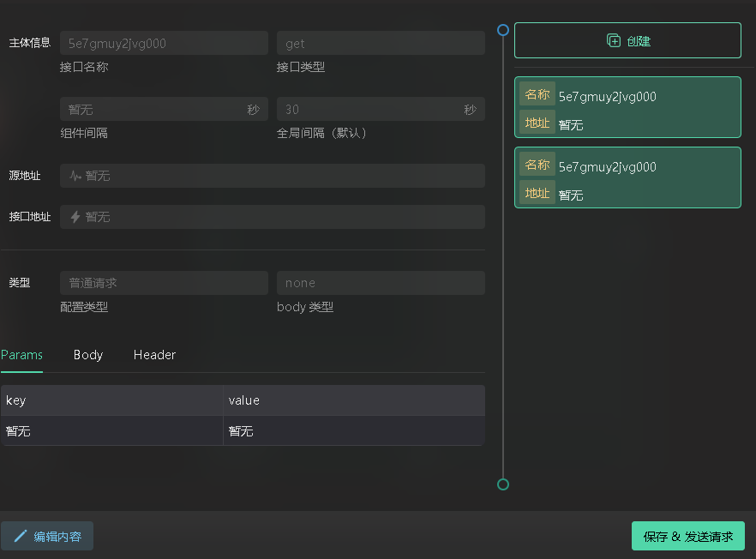Image resolution: width=756 pixels, height=559 pixels.
Task: Click the create icon in 创建 button
Action: [x=613, y=40]
